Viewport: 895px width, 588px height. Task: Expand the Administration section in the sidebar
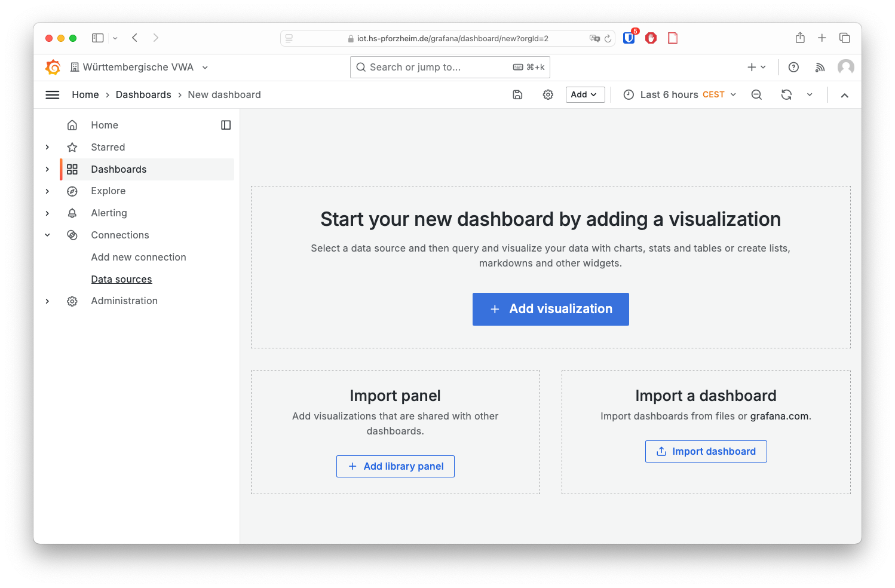tap(47, 301)
